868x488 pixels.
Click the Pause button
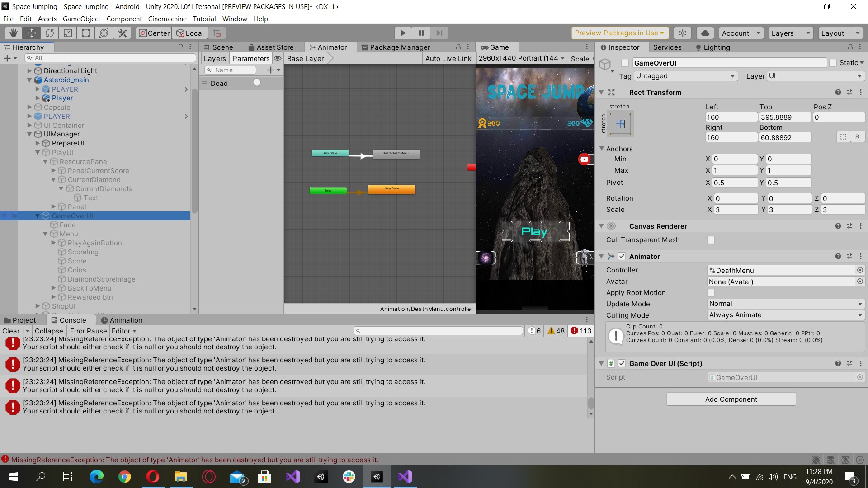(x=421, y=33)
